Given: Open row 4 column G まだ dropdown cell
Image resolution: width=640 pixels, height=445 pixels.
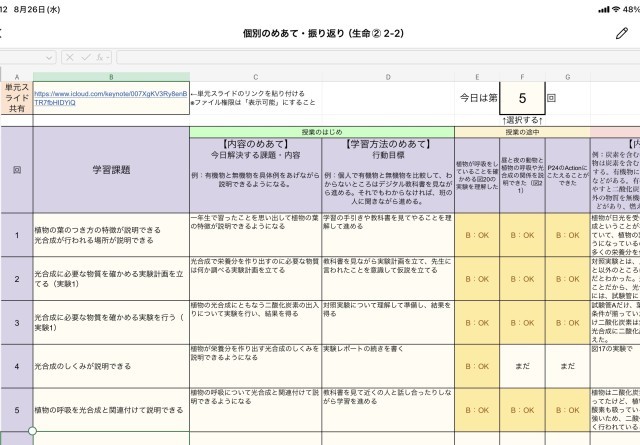Looking at the screenshot, I should coord(567,366).
